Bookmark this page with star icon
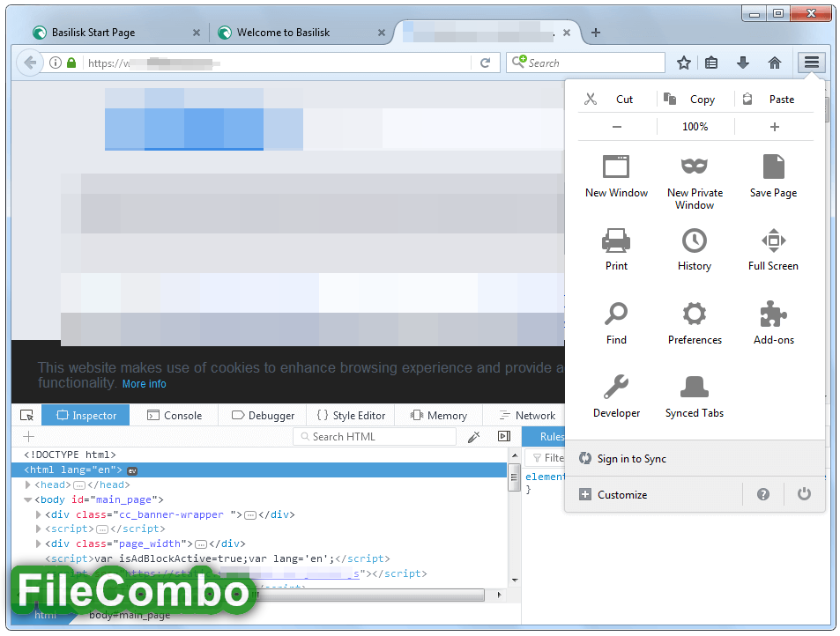 click(x=684, y=63)
